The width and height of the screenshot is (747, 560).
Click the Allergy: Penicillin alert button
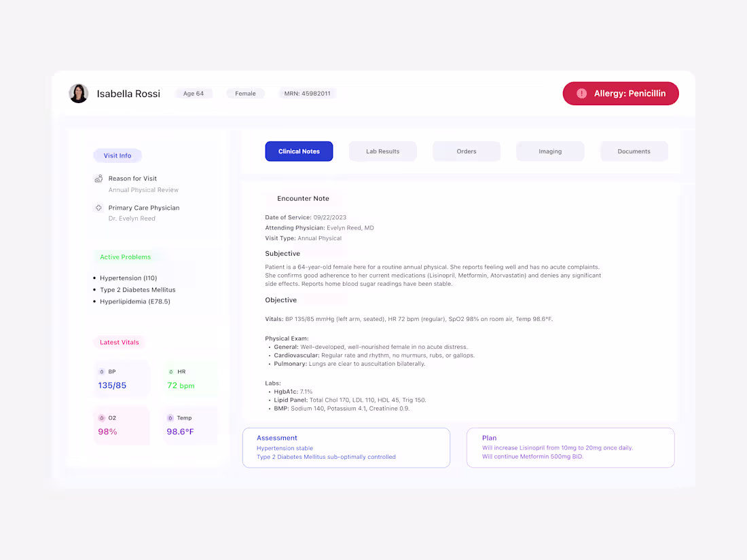pos(620,94)
